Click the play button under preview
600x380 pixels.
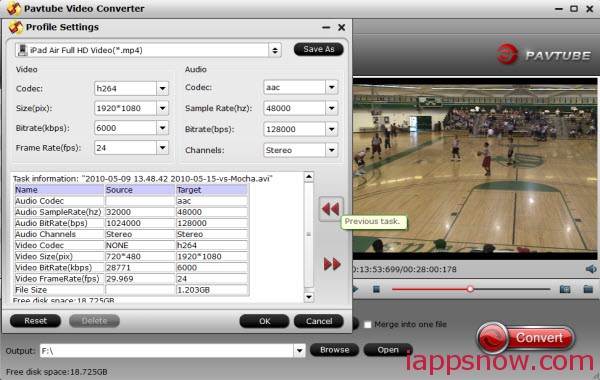pyautogui.click(x=355, y=289)
